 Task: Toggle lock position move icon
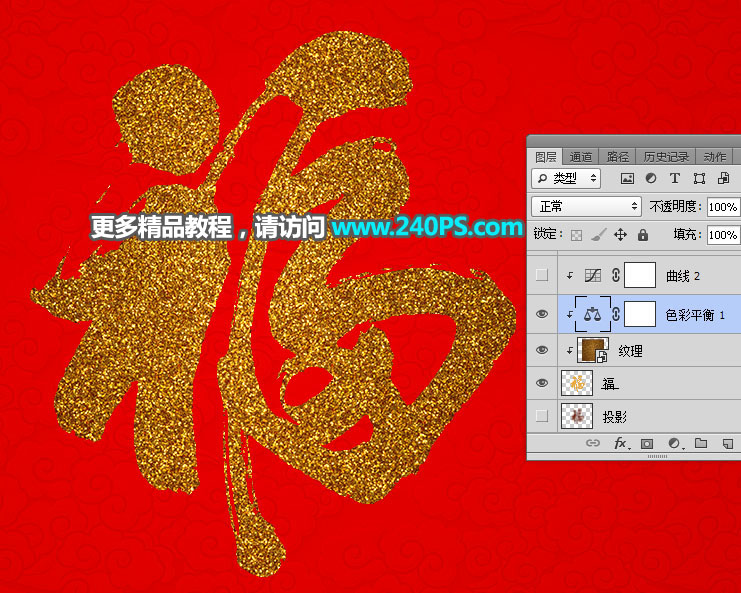click(x=620, y=235)
